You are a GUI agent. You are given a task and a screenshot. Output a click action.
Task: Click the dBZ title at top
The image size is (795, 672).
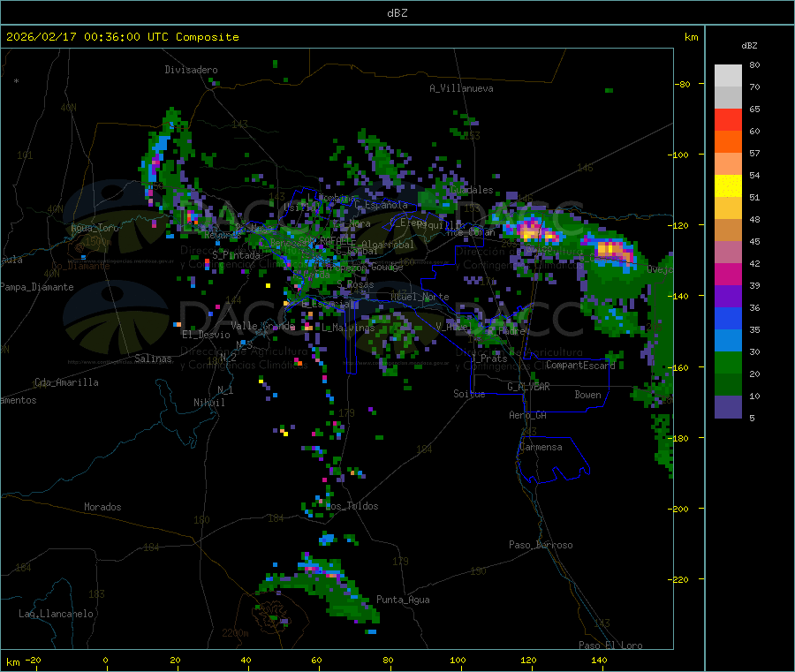click(397, 13)
